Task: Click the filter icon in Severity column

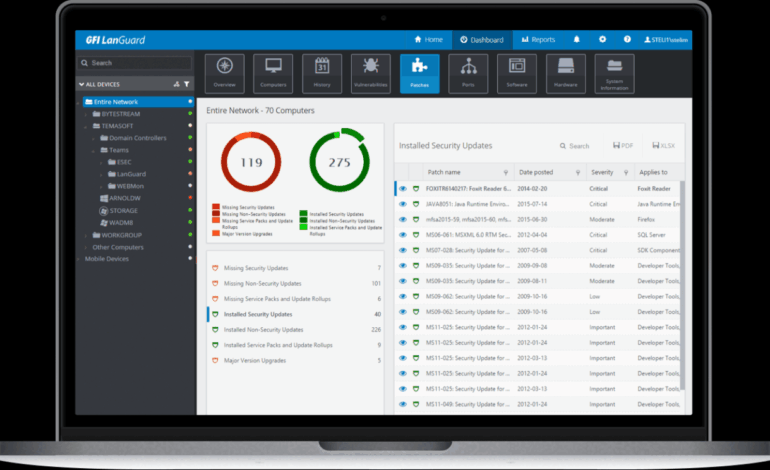Action: tap(626, 172)
